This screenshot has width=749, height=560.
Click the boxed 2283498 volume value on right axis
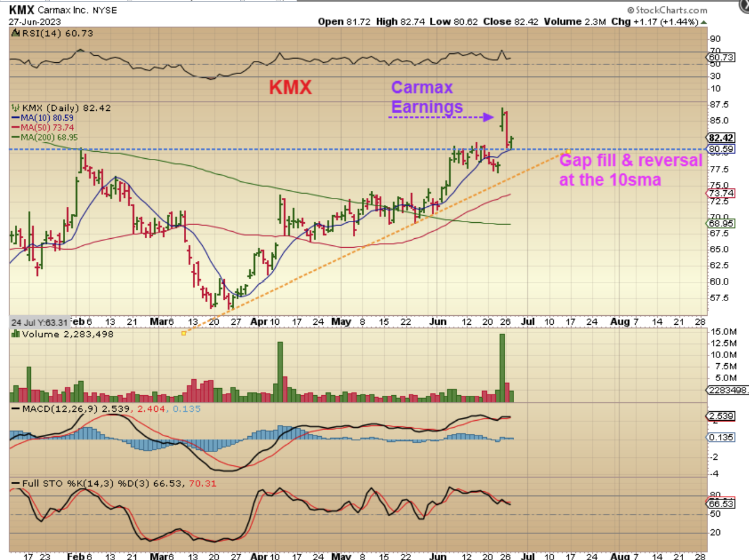728,389
